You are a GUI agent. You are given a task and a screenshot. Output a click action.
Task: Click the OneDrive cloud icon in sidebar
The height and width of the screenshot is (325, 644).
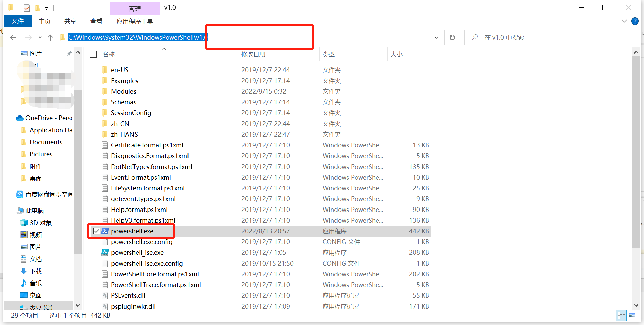(x=20, y=118)
